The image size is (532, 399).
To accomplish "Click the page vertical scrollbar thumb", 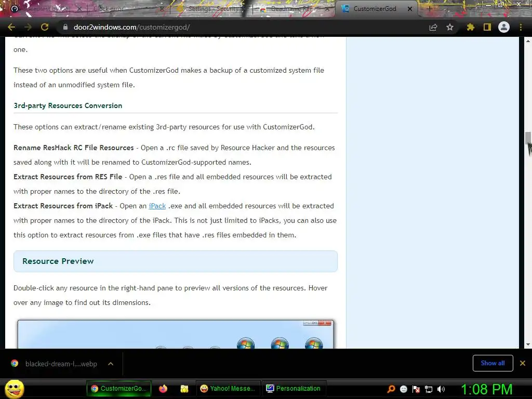I will click(x=528, y=138).
